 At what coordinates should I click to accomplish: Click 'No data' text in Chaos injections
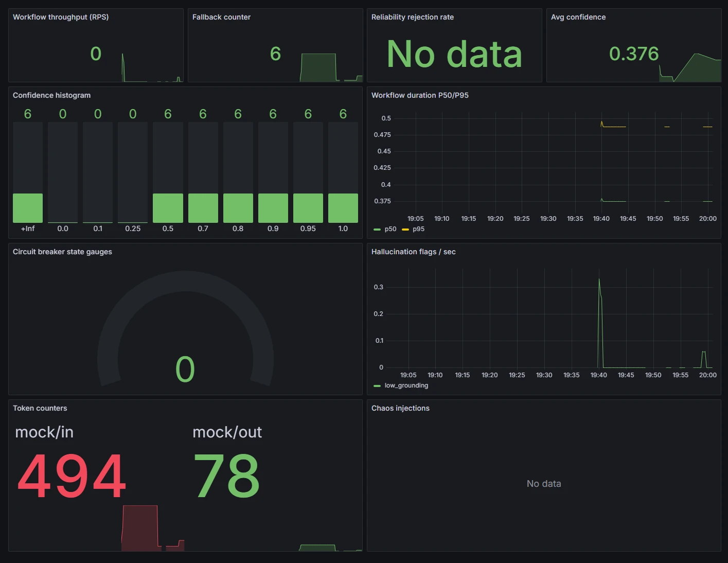pyautogui.click(x=544, y=484)
